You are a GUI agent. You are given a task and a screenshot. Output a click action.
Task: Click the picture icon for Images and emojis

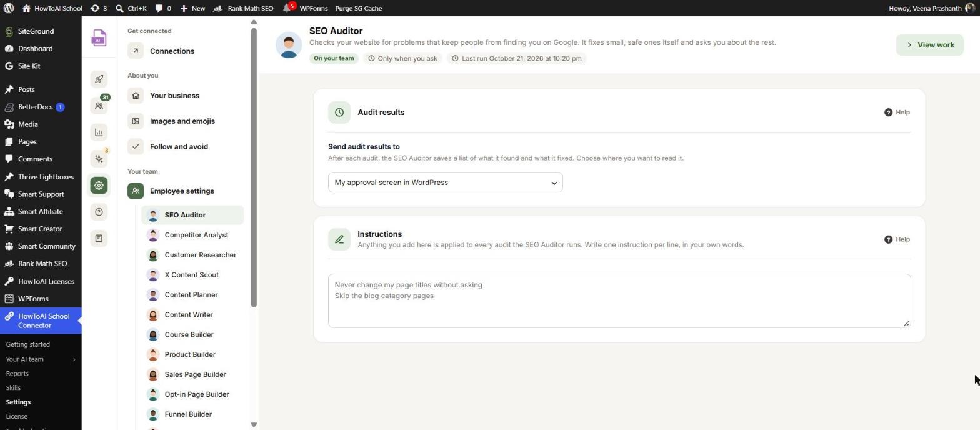[136, 121]
